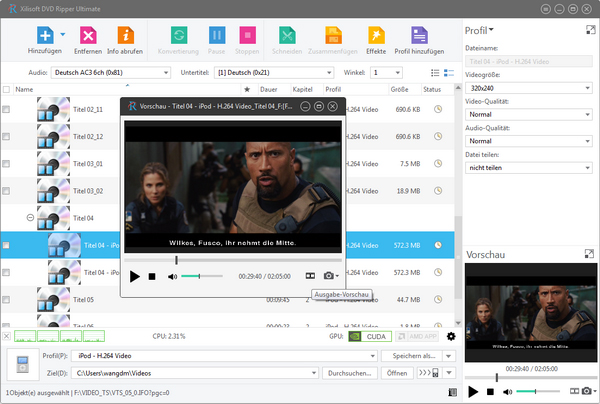Viewport: 600px width, 404px height.
Task: Toggle the select-all checkbox in the header
Action: coord(6,90)
